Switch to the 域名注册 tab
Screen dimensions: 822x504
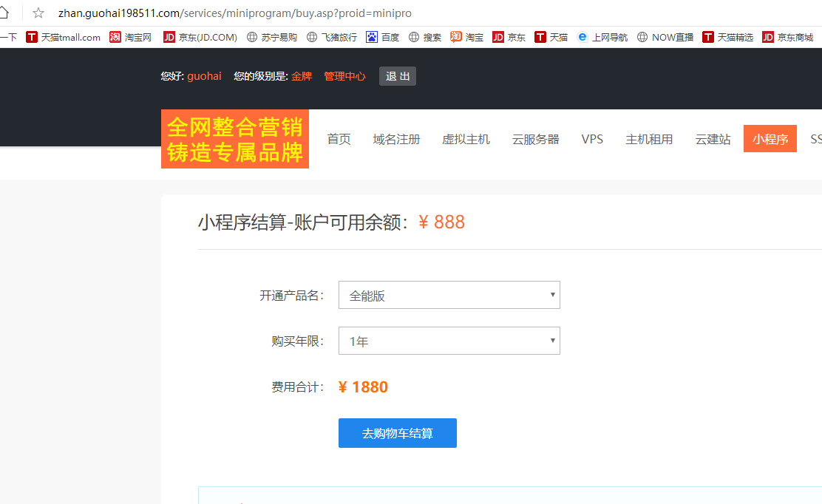tap(396, 138)
